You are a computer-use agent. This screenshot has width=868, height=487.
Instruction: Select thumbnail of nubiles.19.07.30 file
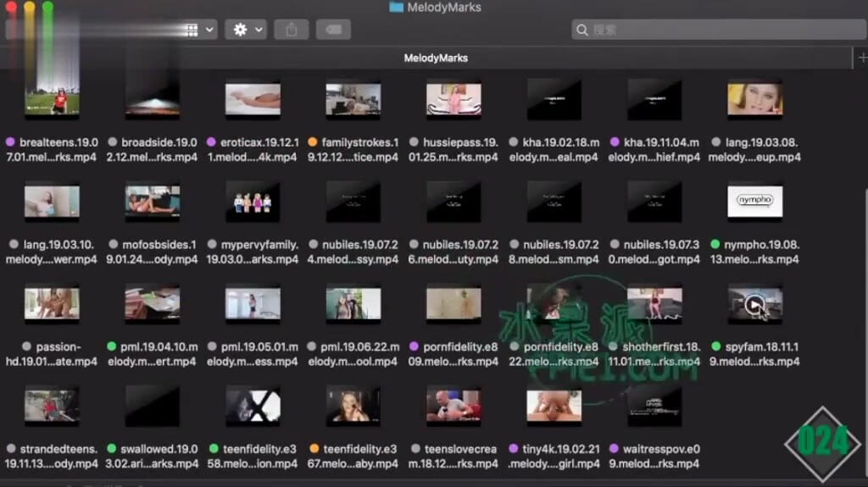coord(654,202)
